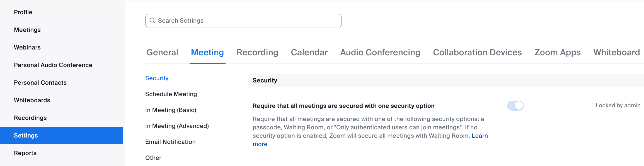Open the Recordings page

[x=30, y=118]
